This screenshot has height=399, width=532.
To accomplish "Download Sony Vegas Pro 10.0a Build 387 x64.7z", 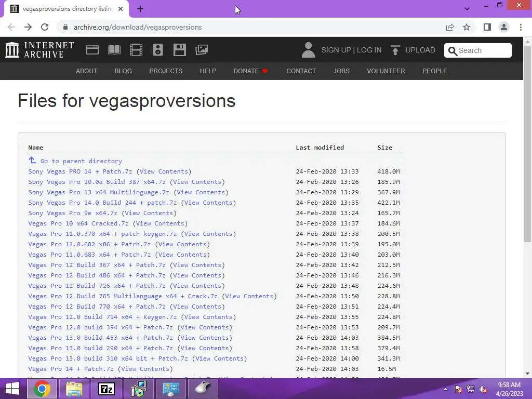I will (97, 182).
